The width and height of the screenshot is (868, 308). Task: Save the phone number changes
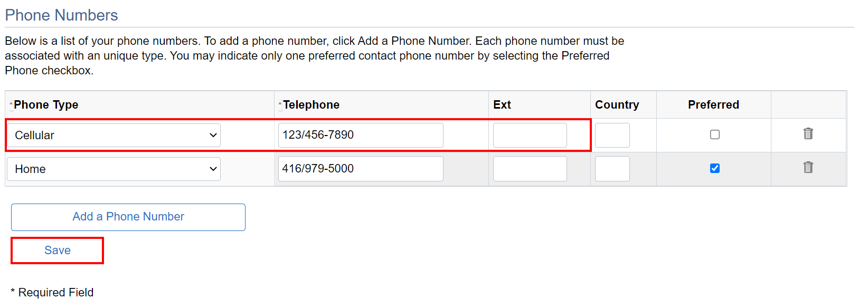[58, 251]
